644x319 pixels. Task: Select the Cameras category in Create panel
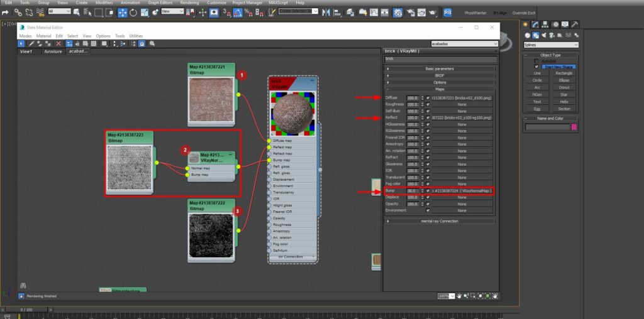[x=552, y=35]
